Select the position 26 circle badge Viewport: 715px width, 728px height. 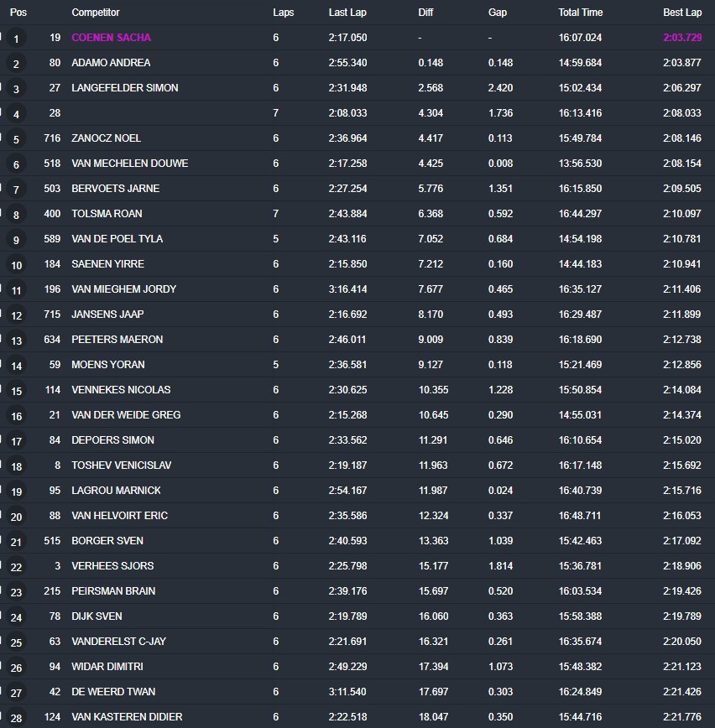16,668
